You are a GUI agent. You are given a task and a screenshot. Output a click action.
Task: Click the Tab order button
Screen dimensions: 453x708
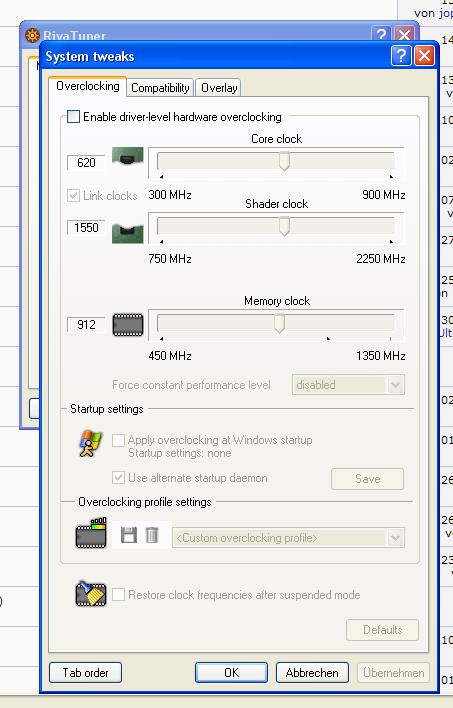pos(85,673)
